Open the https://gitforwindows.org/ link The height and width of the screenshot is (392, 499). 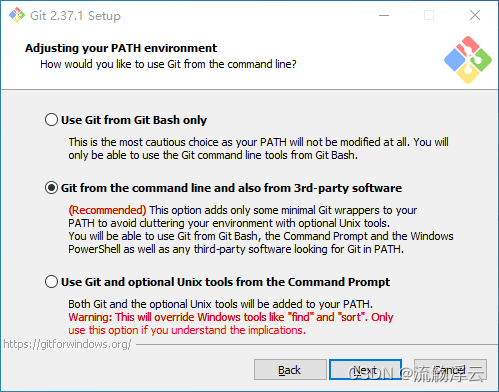pos(68,344)
